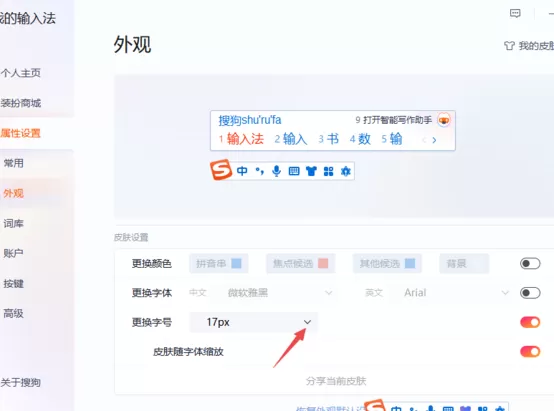Open 装扮商城 in the sidebar
The image size is (554, 411).
[x=21, y=103]
